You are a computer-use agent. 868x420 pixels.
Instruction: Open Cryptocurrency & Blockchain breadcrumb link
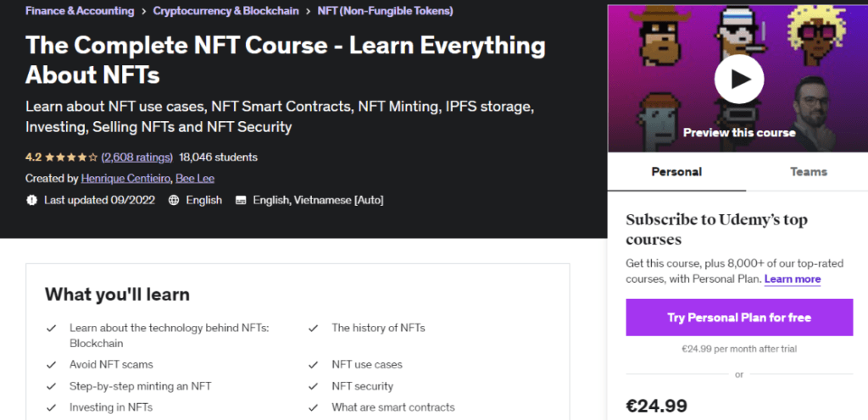click(x=225, y=10)
